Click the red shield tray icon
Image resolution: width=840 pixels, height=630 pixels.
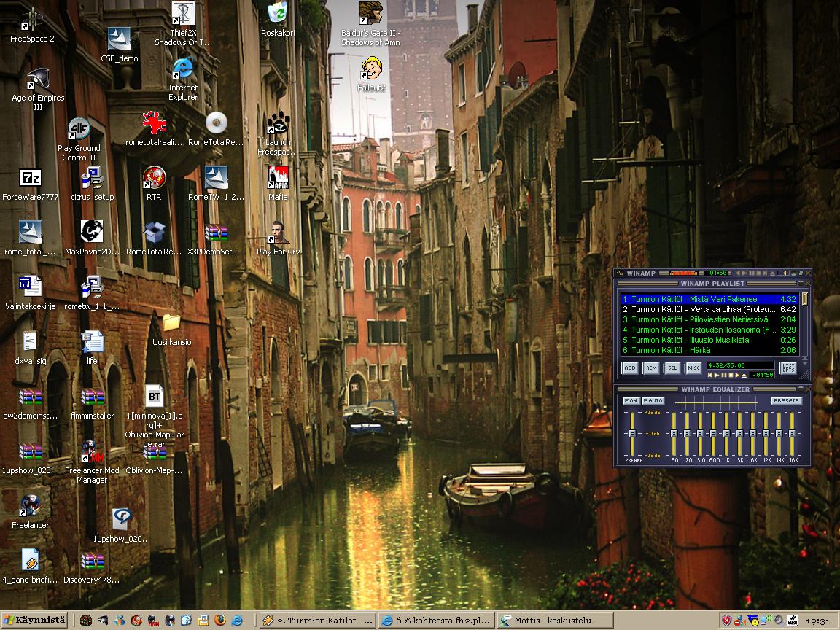click(x=726, y=621)
